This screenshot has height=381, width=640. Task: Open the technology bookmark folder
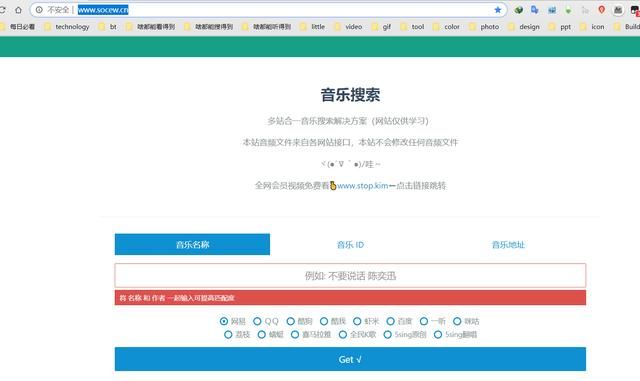coord(67,27)
